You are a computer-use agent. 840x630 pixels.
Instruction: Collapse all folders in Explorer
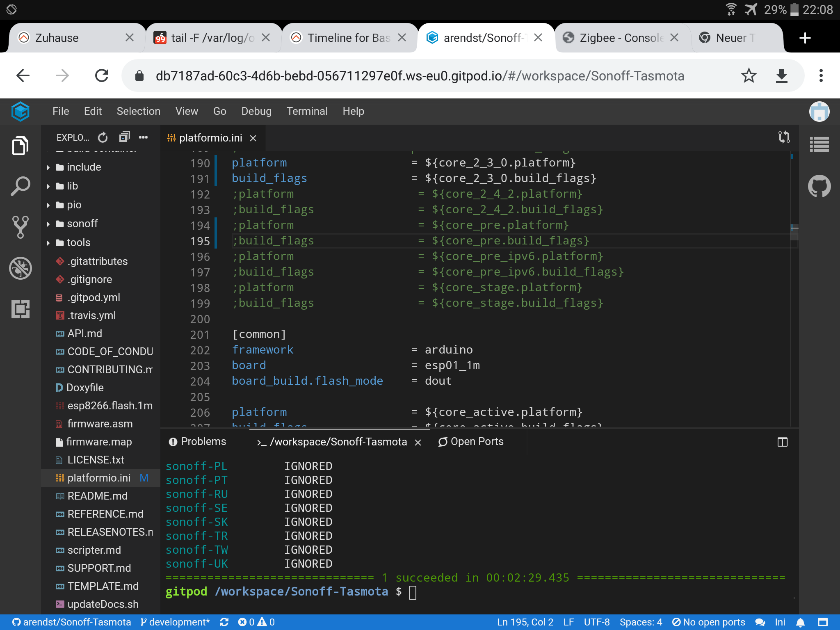(124, 137)
